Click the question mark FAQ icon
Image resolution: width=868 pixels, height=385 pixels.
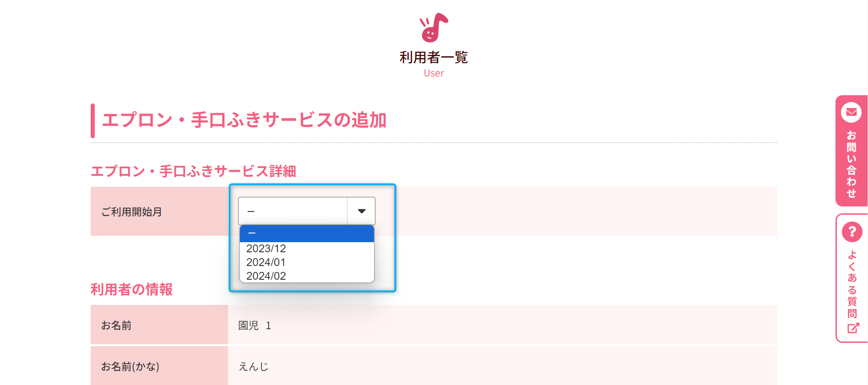coord(852,232)
